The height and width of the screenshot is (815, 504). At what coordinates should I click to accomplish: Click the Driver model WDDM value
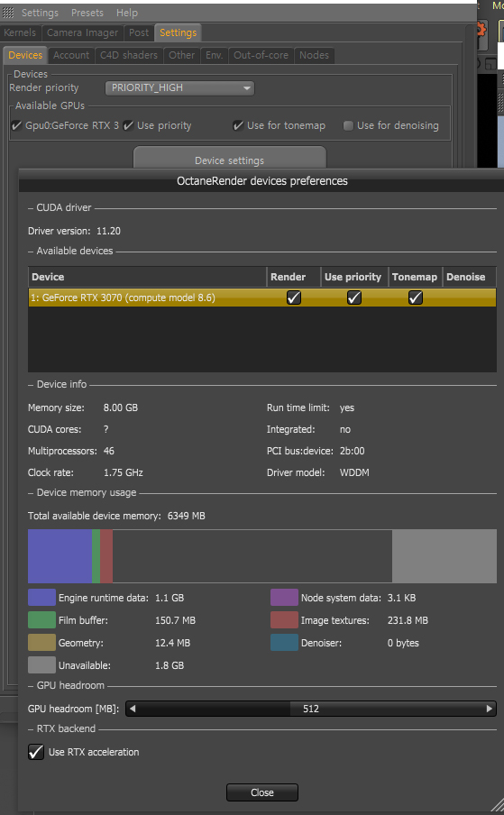click(x=354, y=472)
